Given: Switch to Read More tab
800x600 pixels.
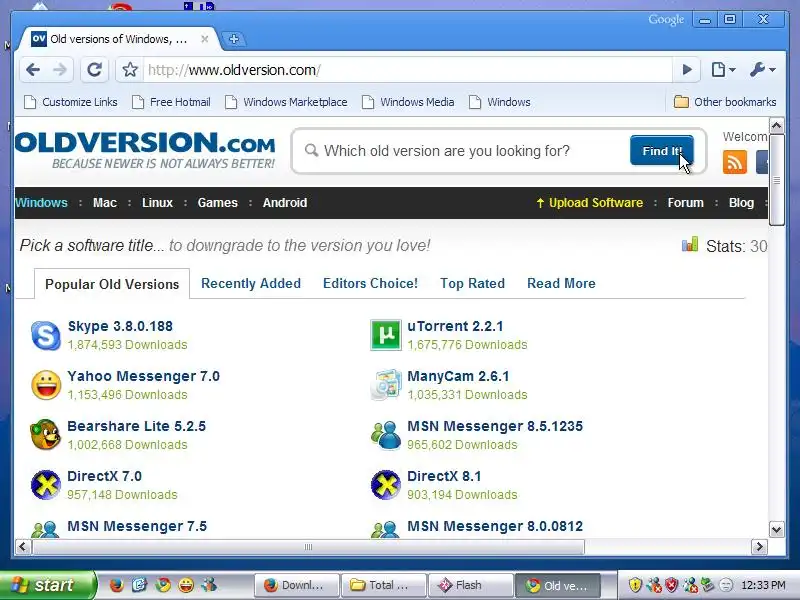Looking at the screenshot, I should tap(561, 283).
